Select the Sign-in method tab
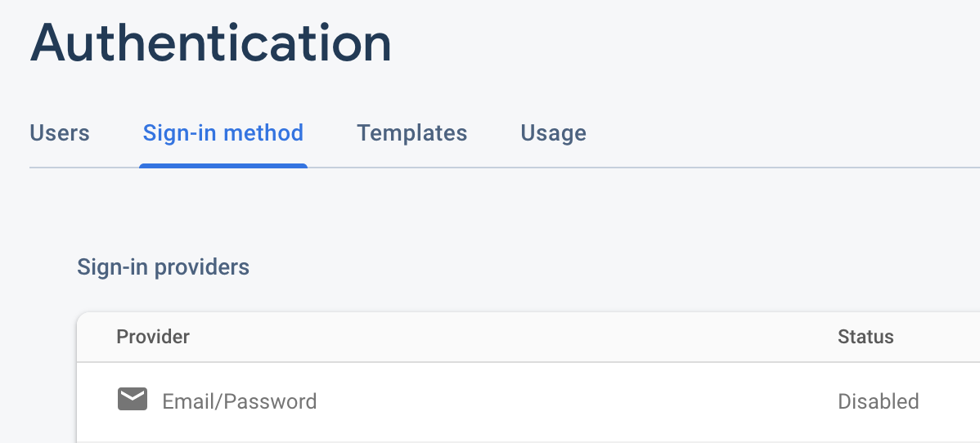The height and width of the screenshot is (443, 980). click(x=223, y=132)
